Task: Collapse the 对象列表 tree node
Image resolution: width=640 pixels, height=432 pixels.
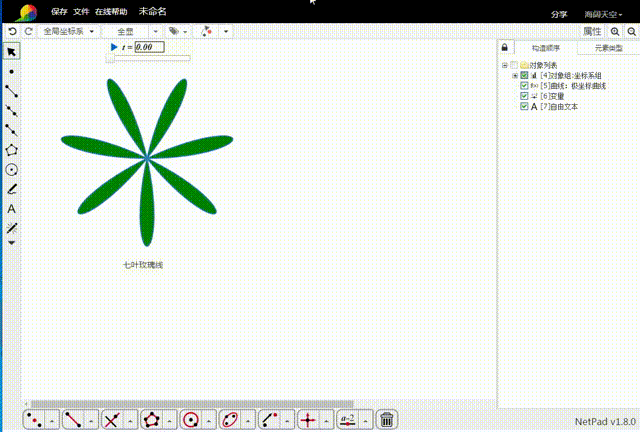Action: pos(505,65)
